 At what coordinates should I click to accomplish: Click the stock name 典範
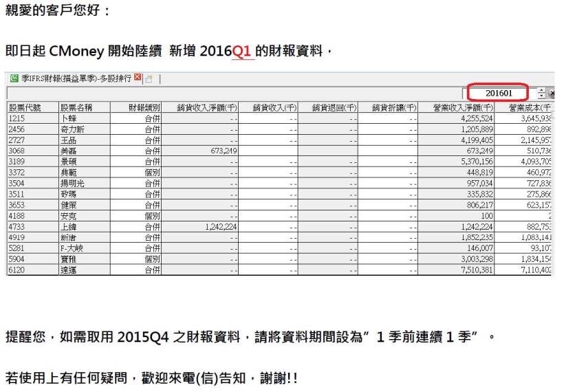pos(68,172)
